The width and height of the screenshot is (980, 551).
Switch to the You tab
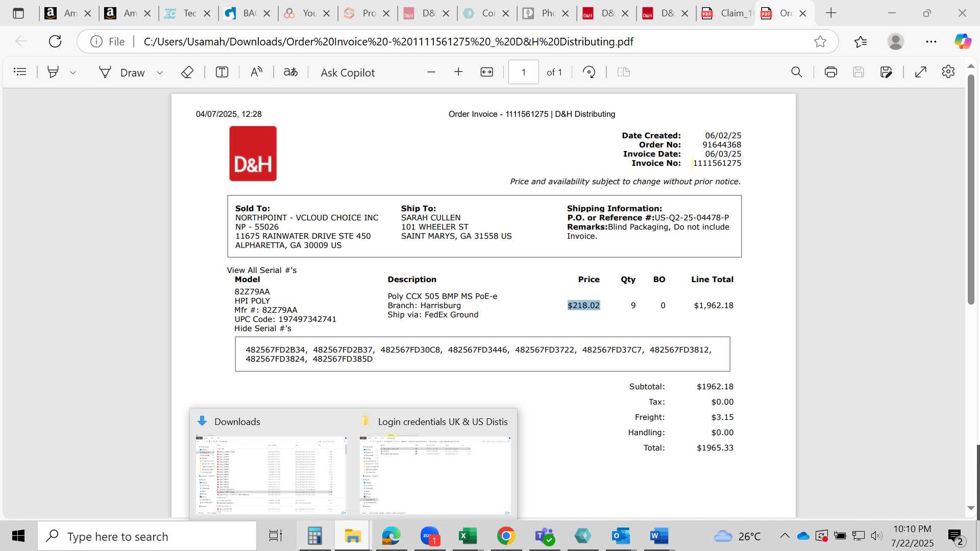pos(300,13)
